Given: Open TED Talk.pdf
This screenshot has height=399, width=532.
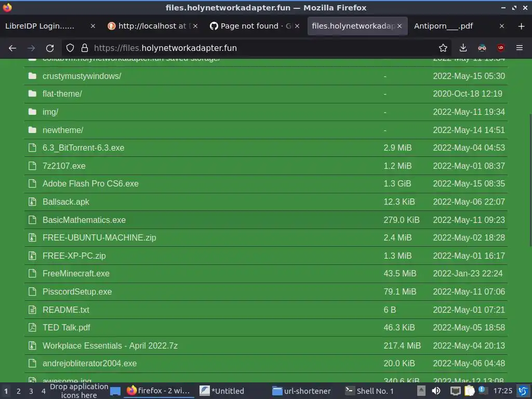Looking at the screenshot, I should click(x=66, y=327).
